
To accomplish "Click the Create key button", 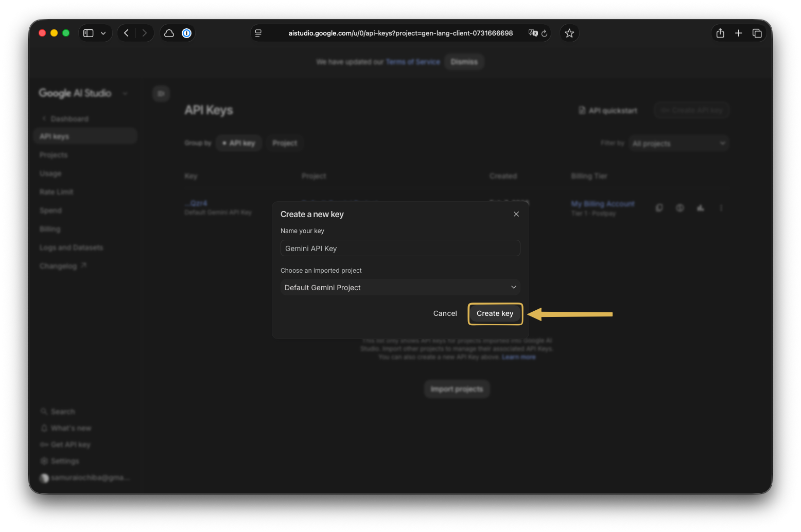I will point(495,313).
